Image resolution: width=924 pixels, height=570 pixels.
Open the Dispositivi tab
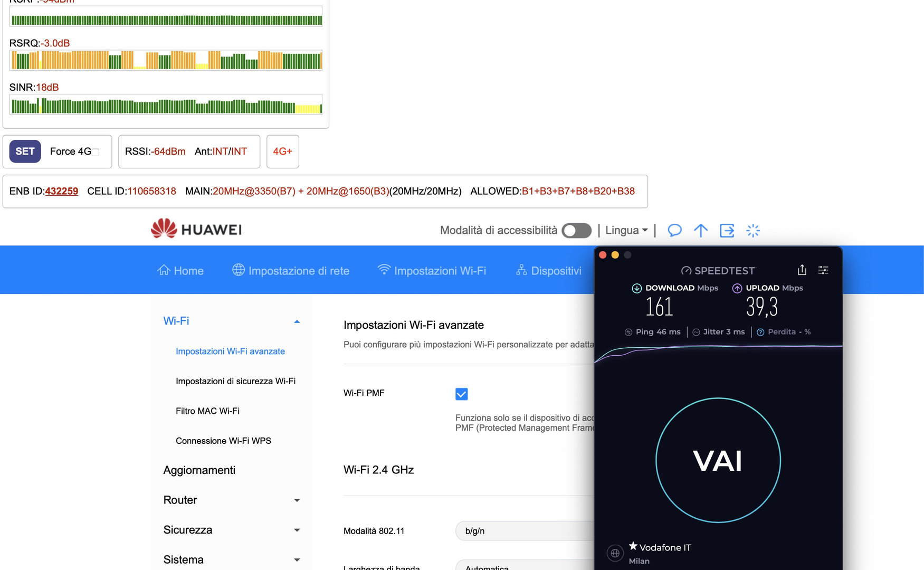549,270
